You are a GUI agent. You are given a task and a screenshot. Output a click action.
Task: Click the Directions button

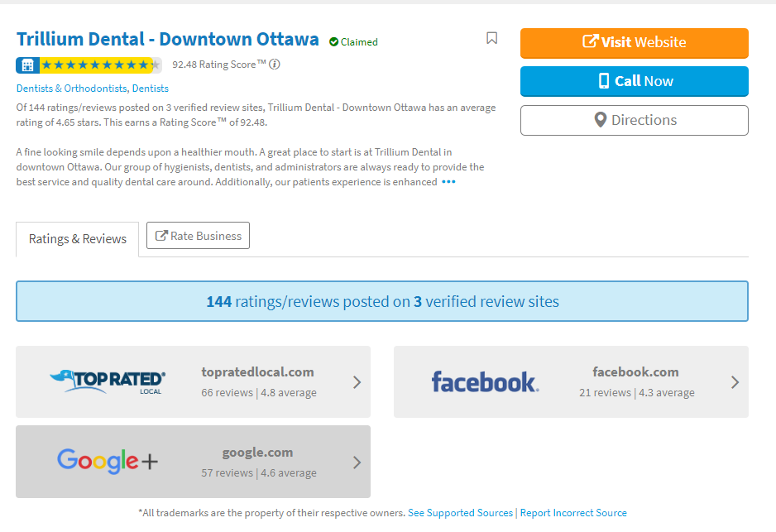(634, 120)
